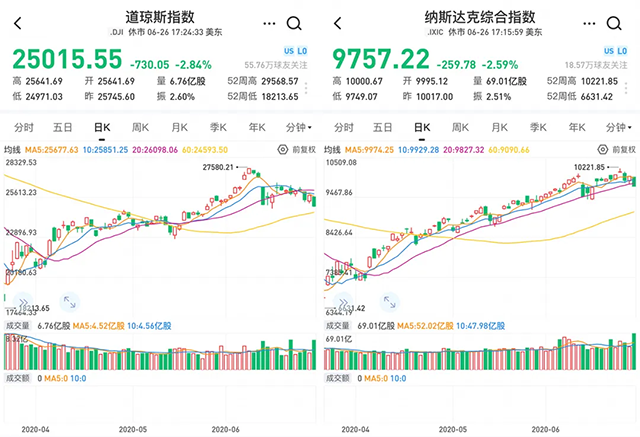Tap the MA5:25677.63 moving average value
This screenshot has width=640, height=437.
[x=51, y=150]
